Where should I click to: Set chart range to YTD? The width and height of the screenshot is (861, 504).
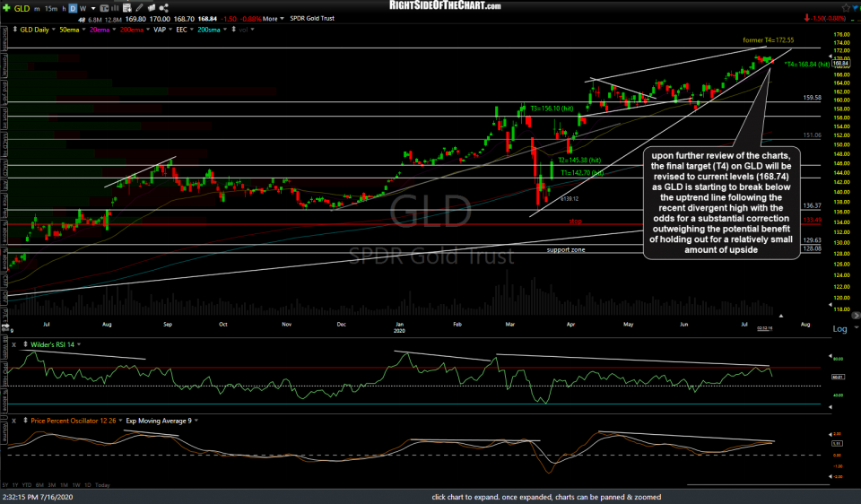pyautogui.click(x=26, y=485)
